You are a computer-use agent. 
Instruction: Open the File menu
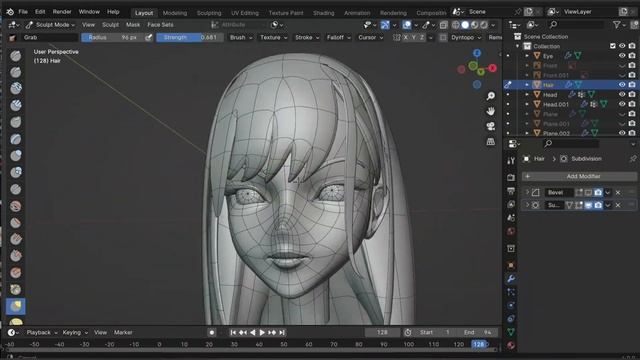[x=23, y=12]
